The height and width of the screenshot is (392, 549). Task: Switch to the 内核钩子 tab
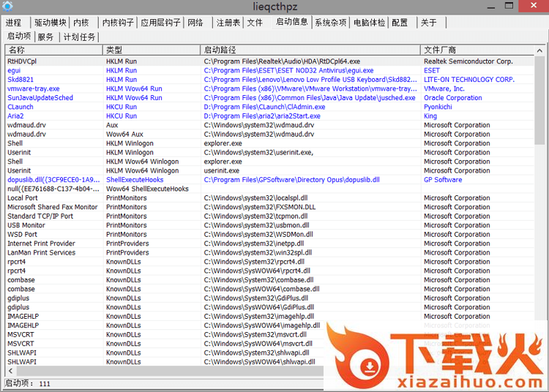click(118, 23)
